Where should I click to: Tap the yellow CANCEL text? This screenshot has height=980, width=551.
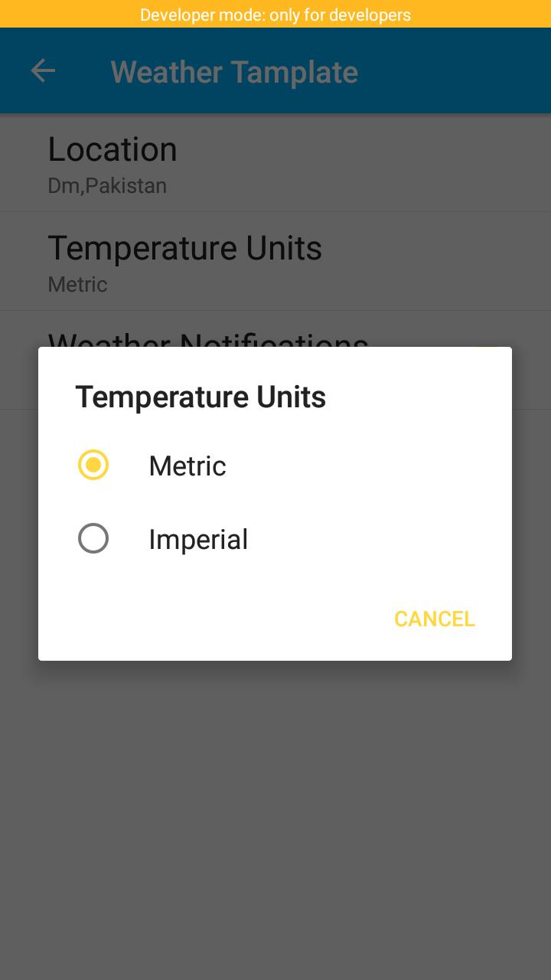(x=434, y=619)
